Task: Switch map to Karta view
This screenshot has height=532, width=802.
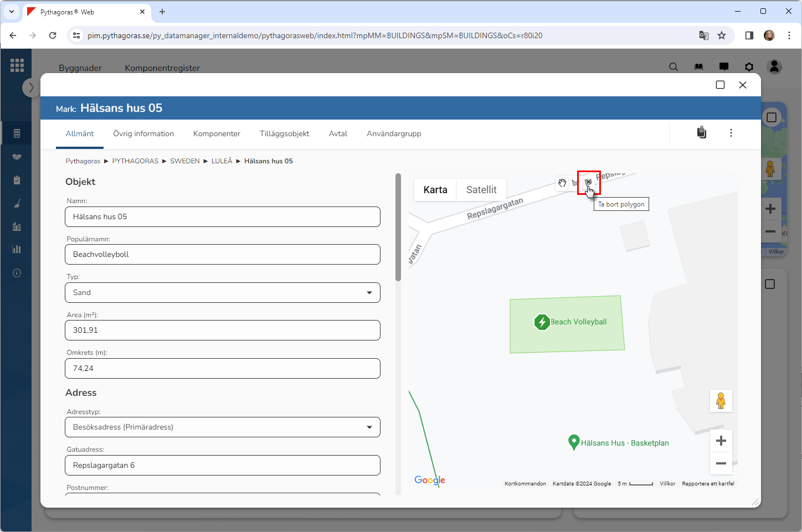Action: (435, 190)
